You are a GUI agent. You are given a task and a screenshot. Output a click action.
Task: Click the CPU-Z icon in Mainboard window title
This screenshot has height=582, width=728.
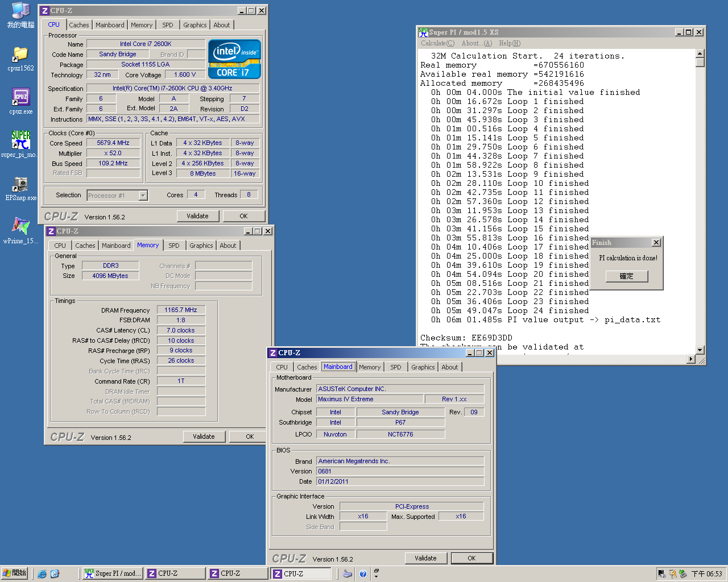click(273, 353)
